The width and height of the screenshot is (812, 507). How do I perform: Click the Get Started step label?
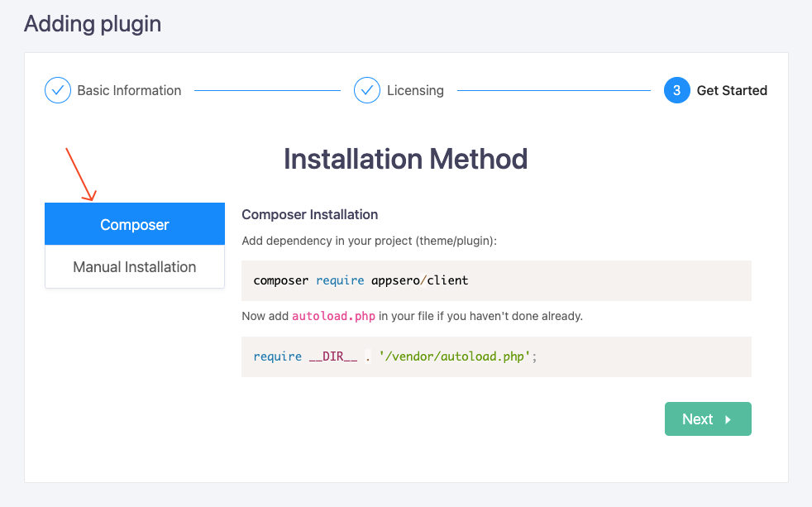coord(732,90)
